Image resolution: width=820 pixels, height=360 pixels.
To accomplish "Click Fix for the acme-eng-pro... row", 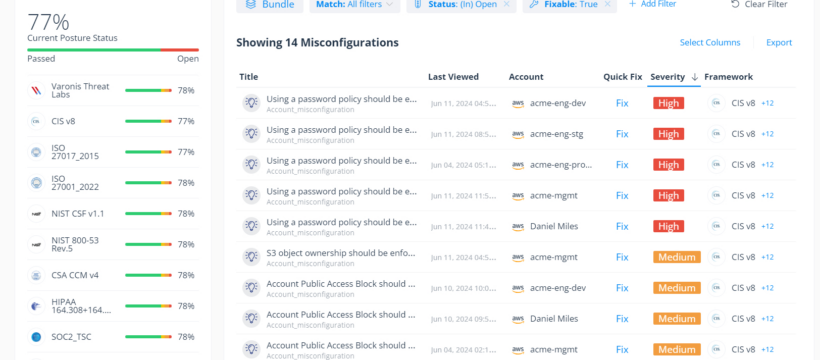I will pos(622,165).
